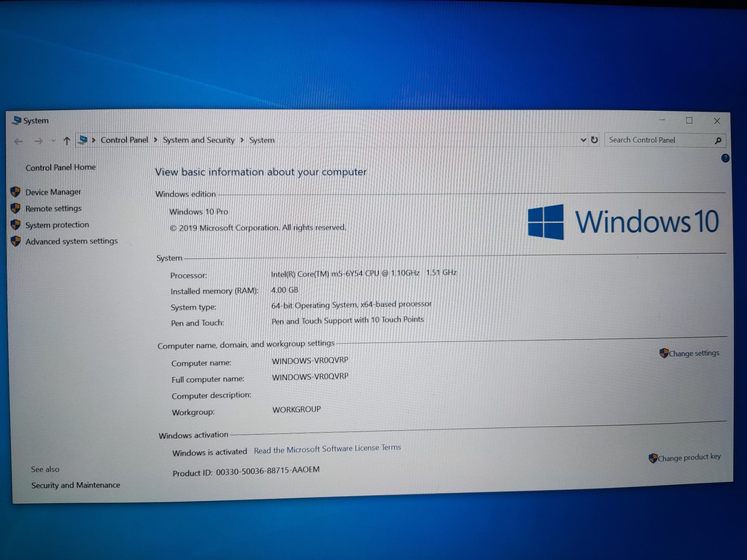This screenshot has height=560, width=747.
Task: Click View basic information heading
Action: tap(260, 172)
